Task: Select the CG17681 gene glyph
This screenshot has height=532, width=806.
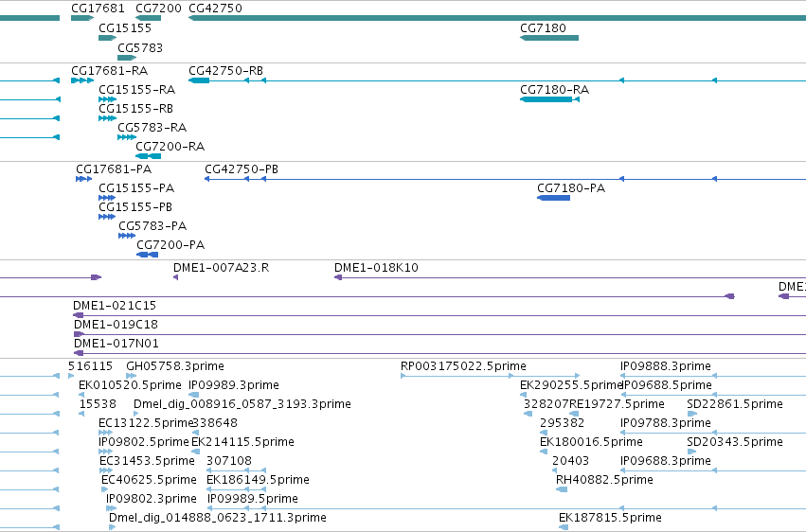Action: click(82, 18)
